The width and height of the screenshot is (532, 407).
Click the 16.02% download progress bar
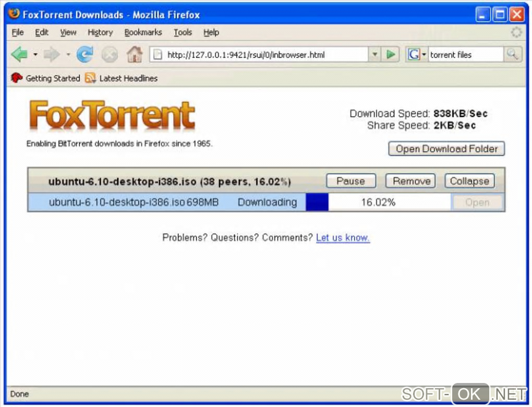pyautogui.click(x=378, y=202)
